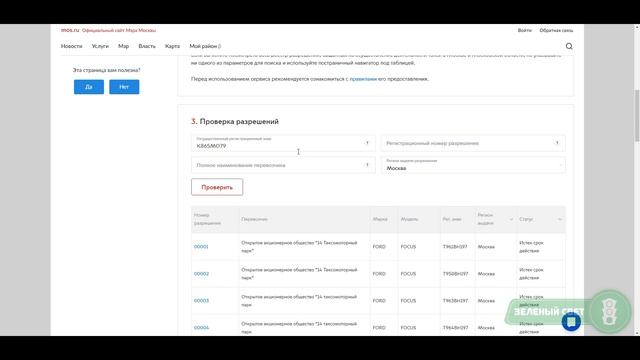Click the plate field containing K865MO79
This screenshot has width=640, height=360.
click(x=283, y=143)
